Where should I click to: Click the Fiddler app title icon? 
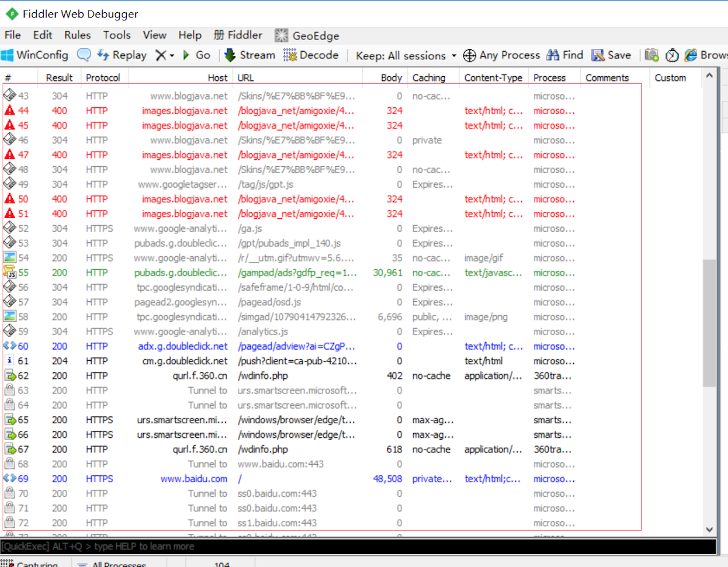(12, 14)
